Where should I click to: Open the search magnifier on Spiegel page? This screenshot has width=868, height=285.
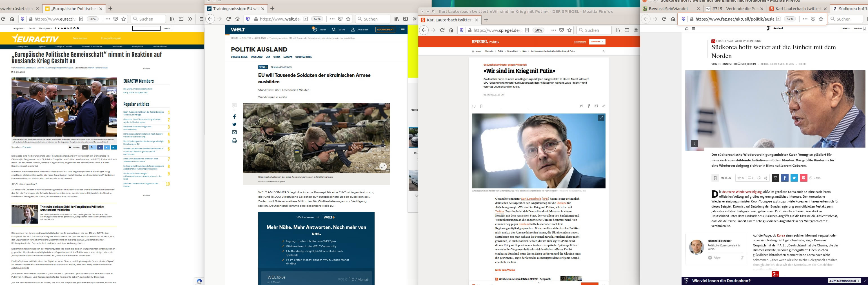click(x=604, y=51)
